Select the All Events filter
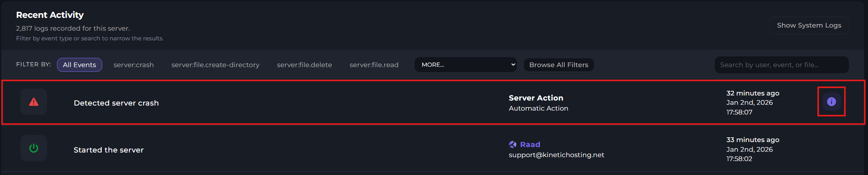The width and height of the screenshot is (868, 175). (79, 65)
